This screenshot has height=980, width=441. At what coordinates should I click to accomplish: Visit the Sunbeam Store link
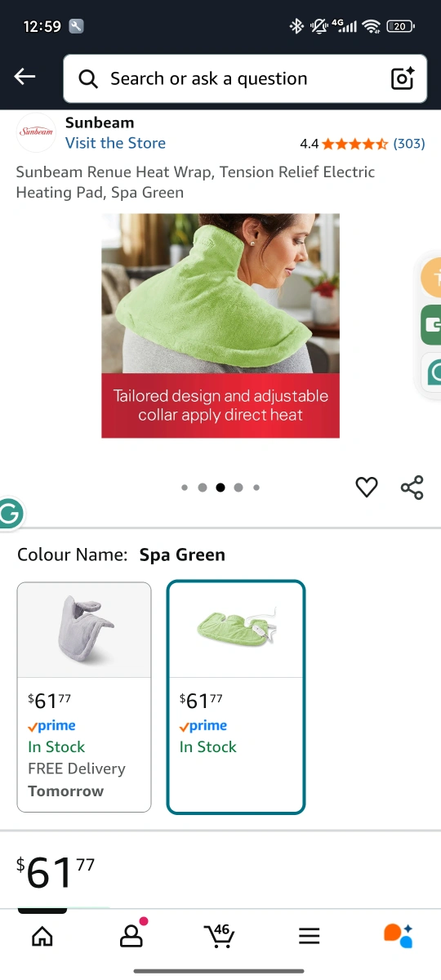115,143
